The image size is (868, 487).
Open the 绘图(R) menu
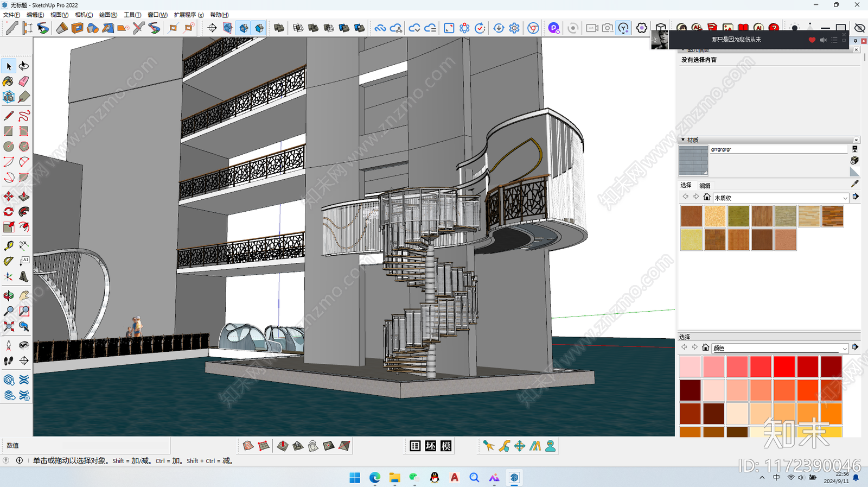point(108,15)
